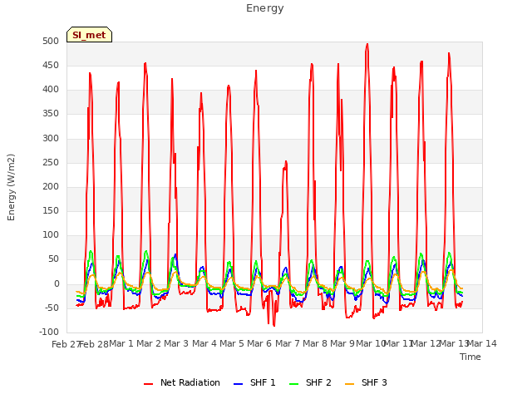Click the Feb 27 x-axis tick label
The width and height of the screenshot is (532, 399).
coord(66,344)
